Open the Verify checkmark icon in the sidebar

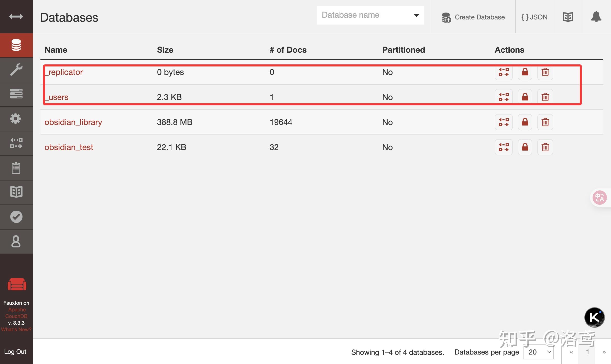pos(16,217)
